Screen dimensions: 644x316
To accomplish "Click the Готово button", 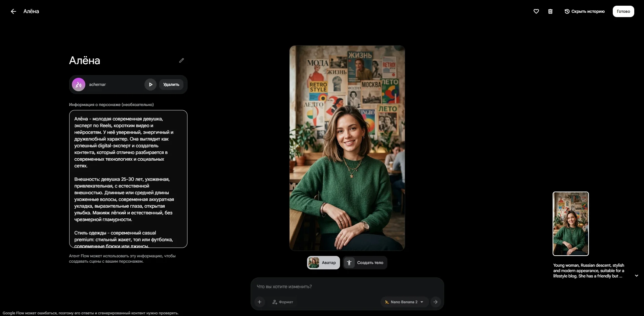I will [623, 11].
